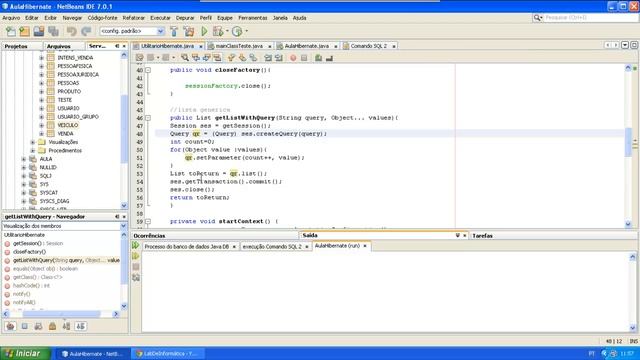Toggle Show Static Members filter in Navegador

38,326
